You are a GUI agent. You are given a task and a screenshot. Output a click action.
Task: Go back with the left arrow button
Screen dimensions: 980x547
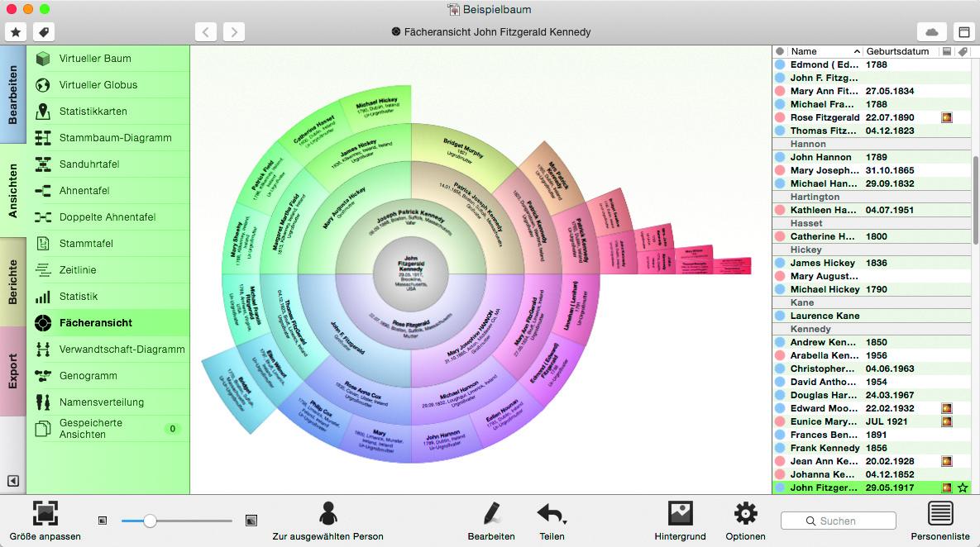[x=206, y=32]
